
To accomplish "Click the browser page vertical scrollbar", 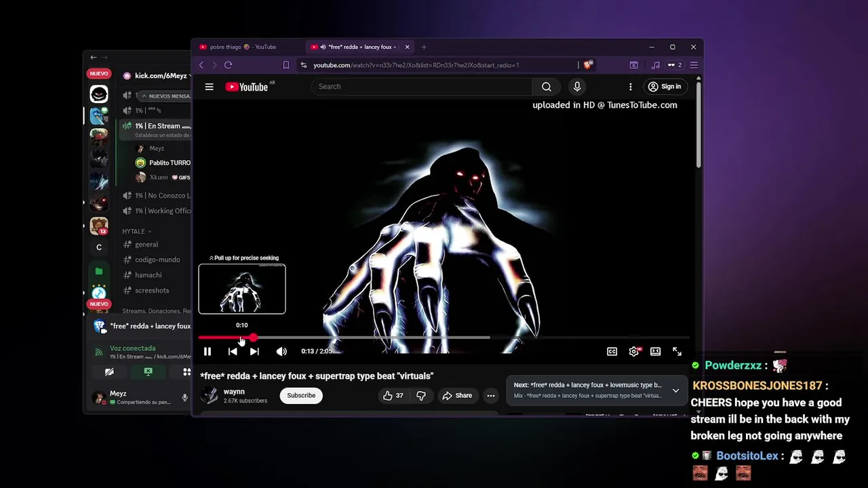I will tap(698, 125).
